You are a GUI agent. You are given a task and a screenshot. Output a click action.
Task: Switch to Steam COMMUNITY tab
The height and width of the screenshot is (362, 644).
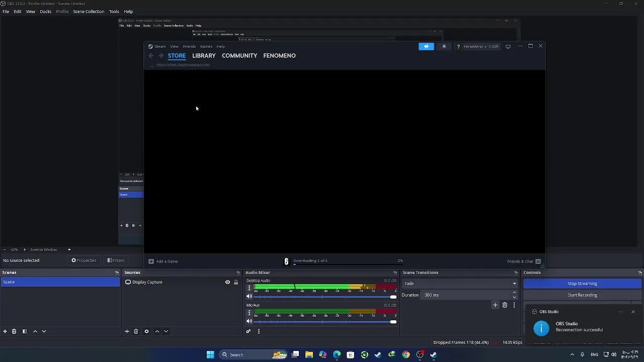(x=239, y=56)
